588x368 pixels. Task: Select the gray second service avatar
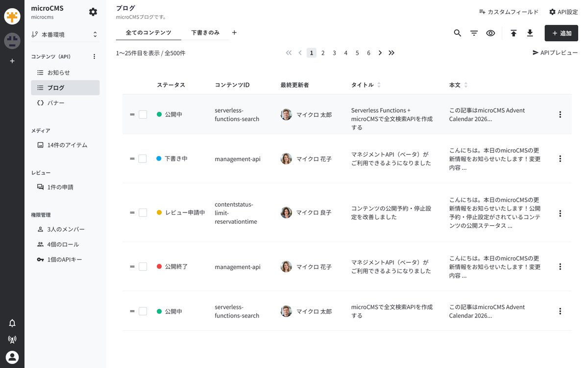[12, 41]
